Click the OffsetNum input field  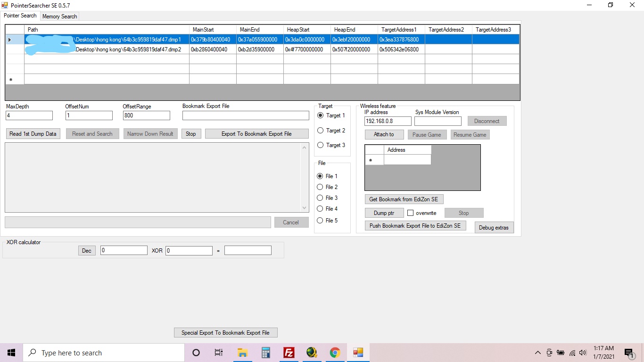tap(89, 115)
